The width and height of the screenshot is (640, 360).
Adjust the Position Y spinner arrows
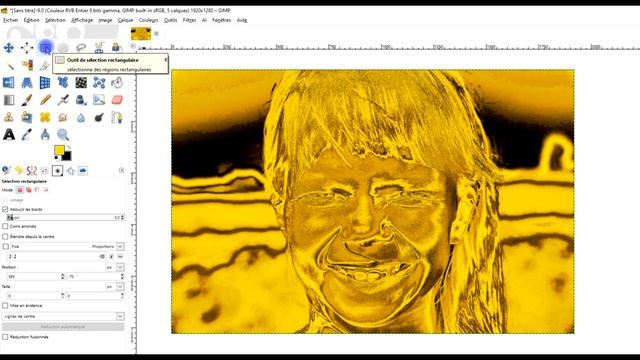[122, 276]
